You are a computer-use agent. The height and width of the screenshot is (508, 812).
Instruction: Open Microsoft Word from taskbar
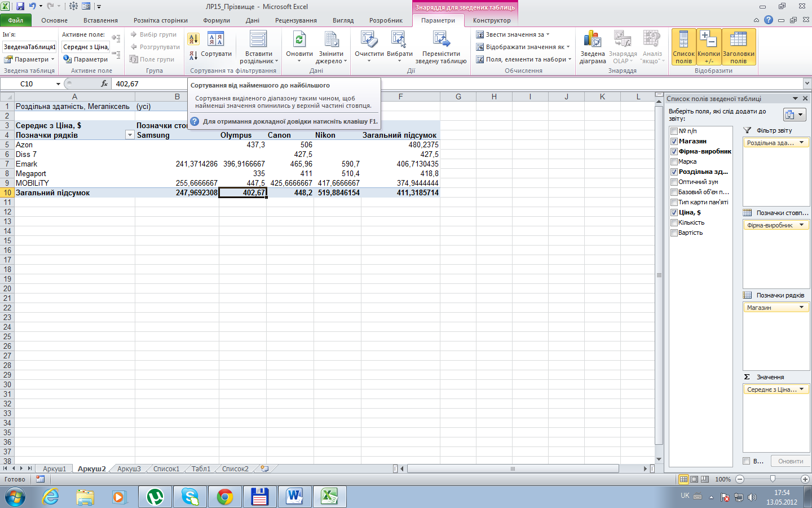pos(295,497)
